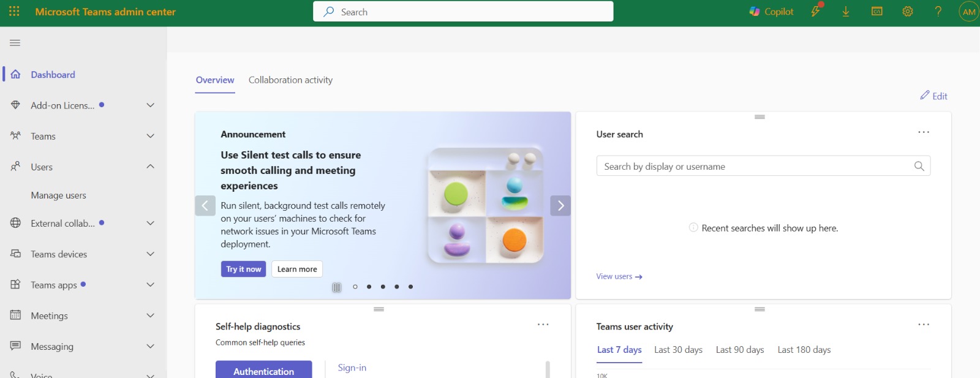Go to next announcement slide
The width and height of the screenshot is (980, 378).
point(560,206)
